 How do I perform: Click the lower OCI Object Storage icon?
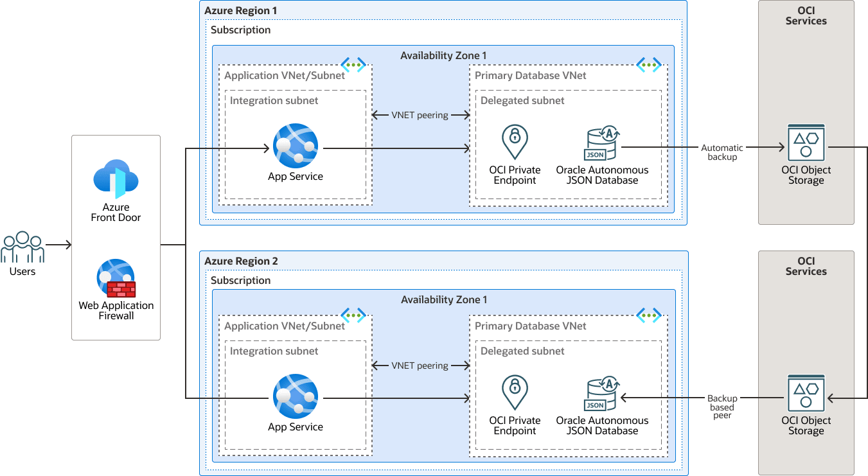[x=806, y=392]
